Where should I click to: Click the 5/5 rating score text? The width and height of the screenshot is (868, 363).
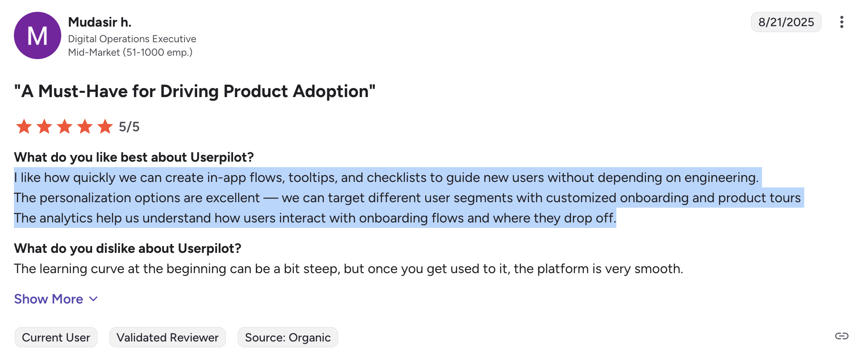coord(129,127)
